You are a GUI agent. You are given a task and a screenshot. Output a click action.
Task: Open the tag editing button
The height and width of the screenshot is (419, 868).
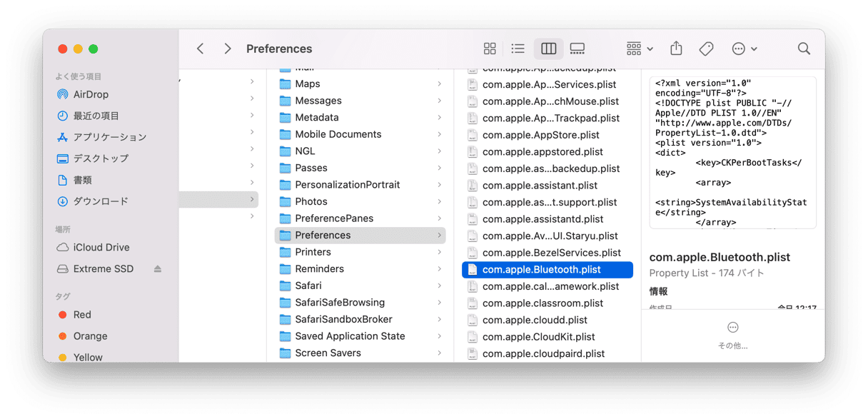706,49
